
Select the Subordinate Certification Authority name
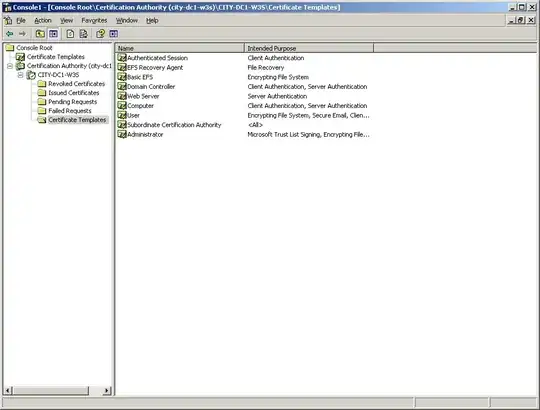(x=174, y=125)
